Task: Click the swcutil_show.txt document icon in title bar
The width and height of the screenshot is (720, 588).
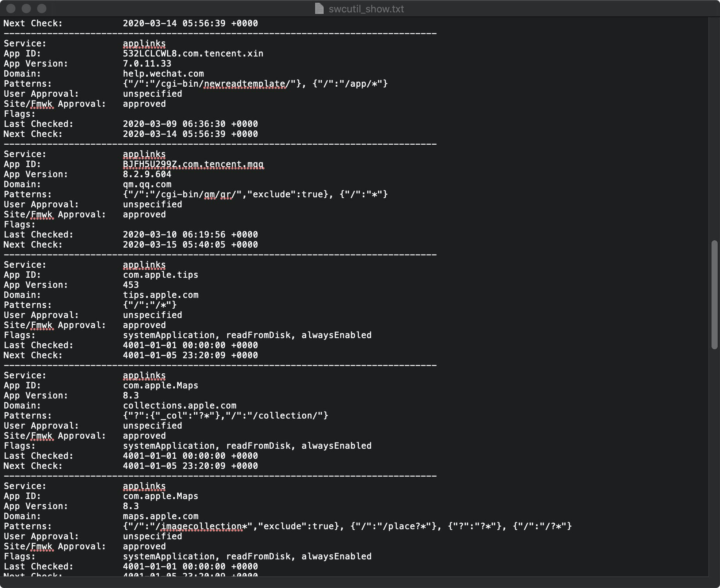Action: tap(319, 9)
